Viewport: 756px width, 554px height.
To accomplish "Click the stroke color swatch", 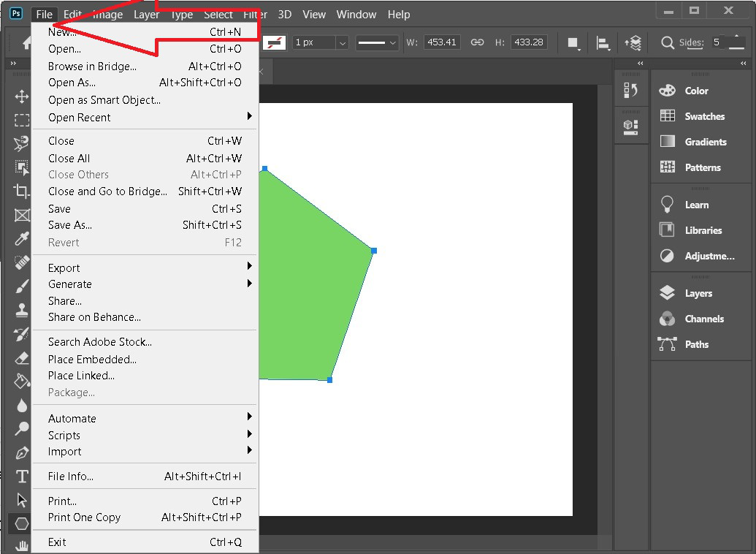I will (275, 42).
